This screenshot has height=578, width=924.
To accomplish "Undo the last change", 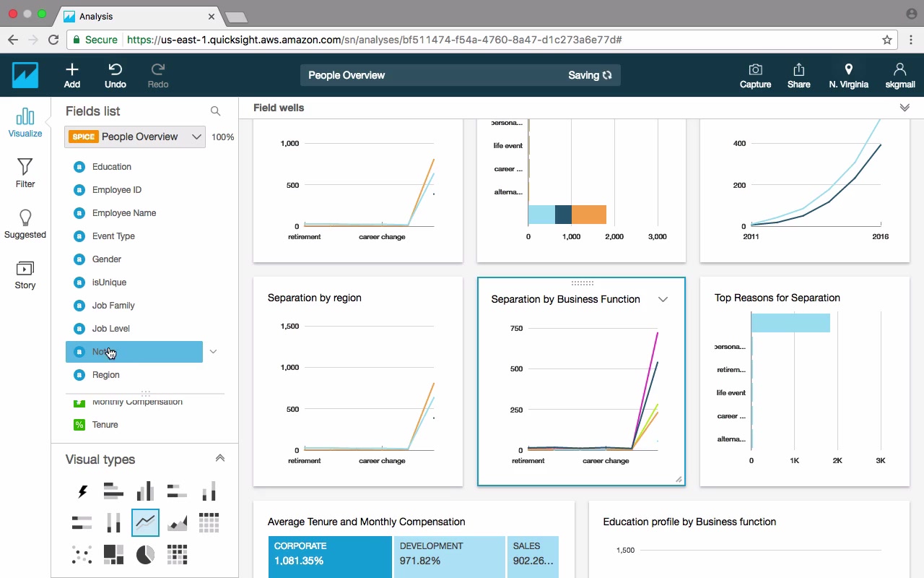I will pos(115,75).
